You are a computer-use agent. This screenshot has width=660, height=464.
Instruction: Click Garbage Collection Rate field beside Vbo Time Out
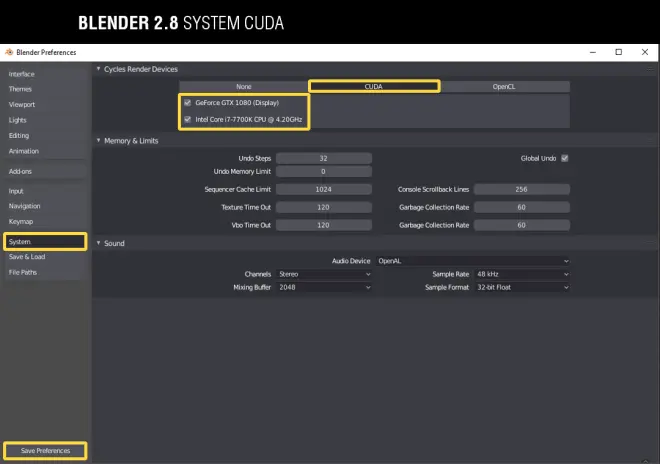522,225
